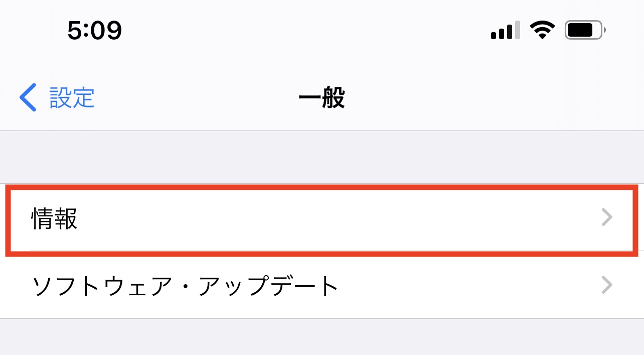Tap the 5:09 clock in status bar
The height and width of the screenshot is (355, 644).
click(x=94, y=31)
